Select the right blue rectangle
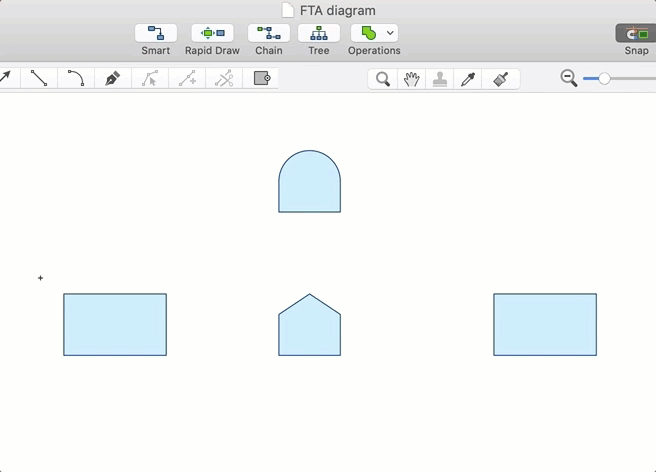 (545, 325)
